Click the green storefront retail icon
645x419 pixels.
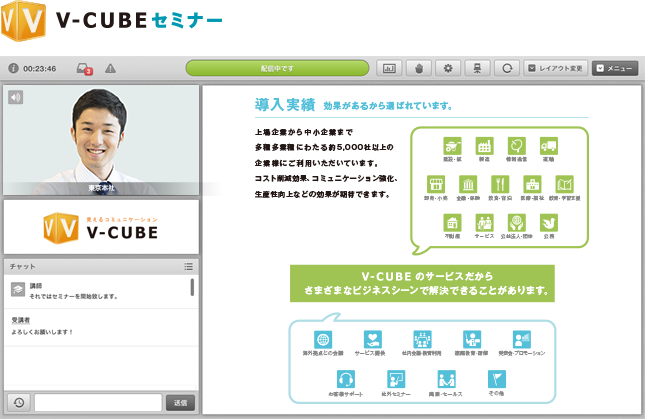coord(436,184)
